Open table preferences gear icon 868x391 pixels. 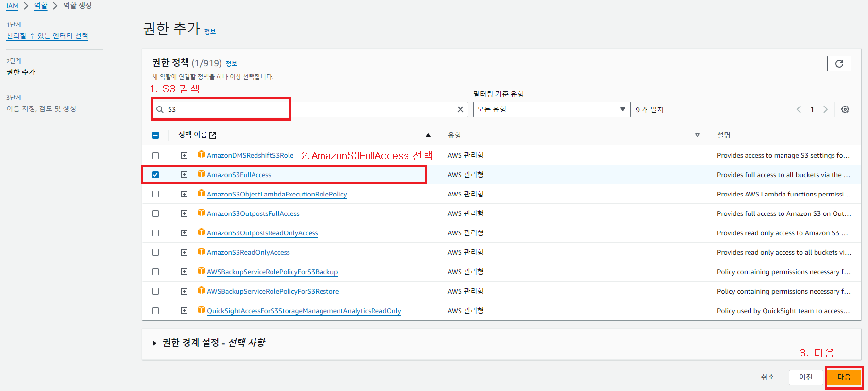pos(845,109)
